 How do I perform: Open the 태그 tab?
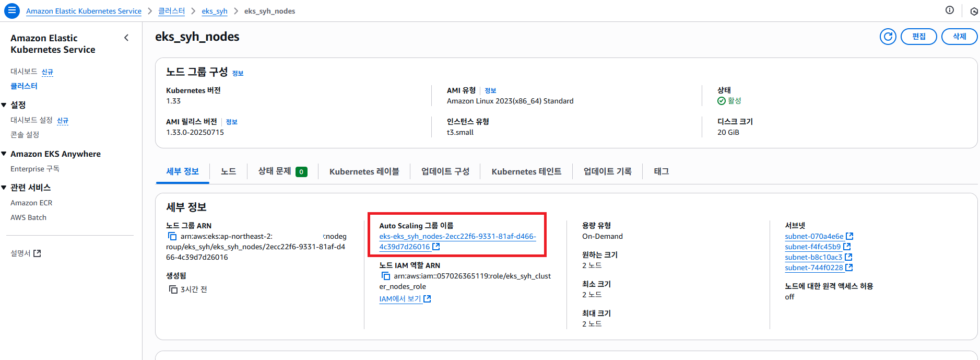pos(662,171)
